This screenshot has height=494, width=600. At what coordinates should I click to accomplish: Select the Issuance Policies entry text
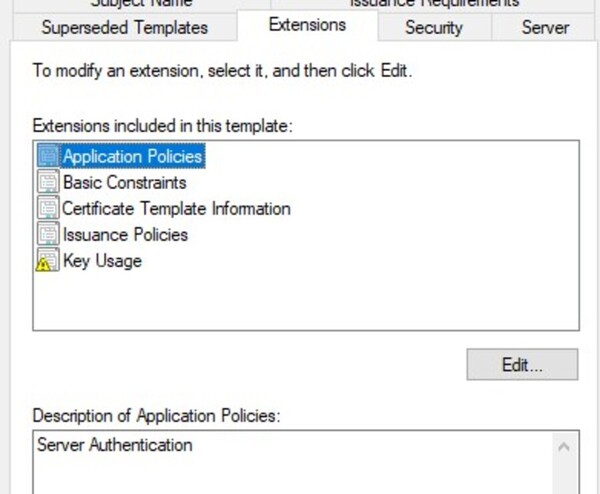[125, 235]
